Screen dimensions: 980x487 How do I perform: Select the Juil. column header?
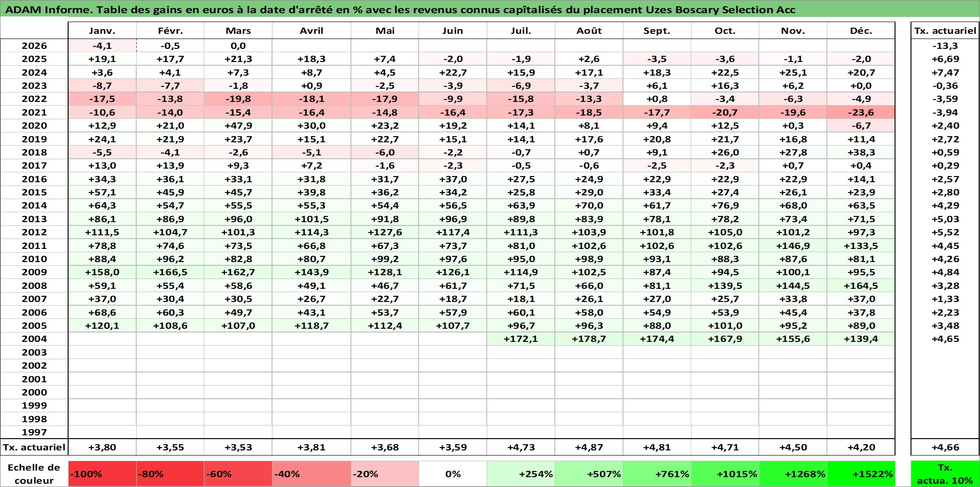(521, 31)
